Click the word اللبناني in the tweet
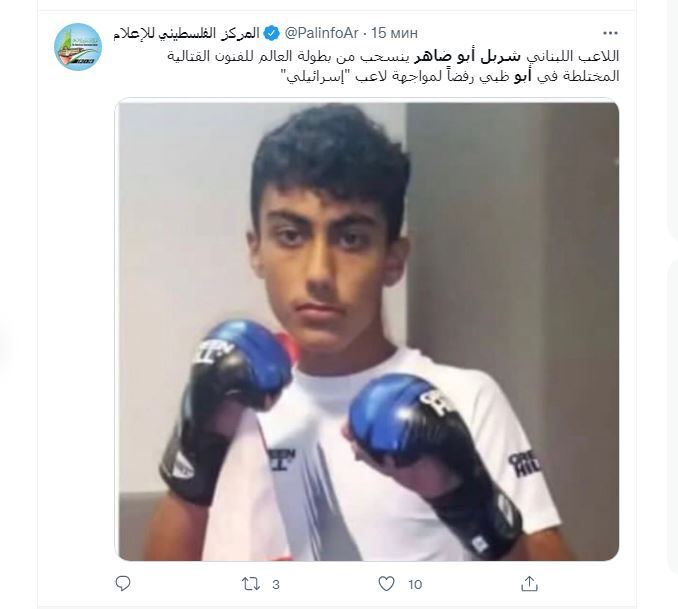678x609 pixels. pos(550,56)
